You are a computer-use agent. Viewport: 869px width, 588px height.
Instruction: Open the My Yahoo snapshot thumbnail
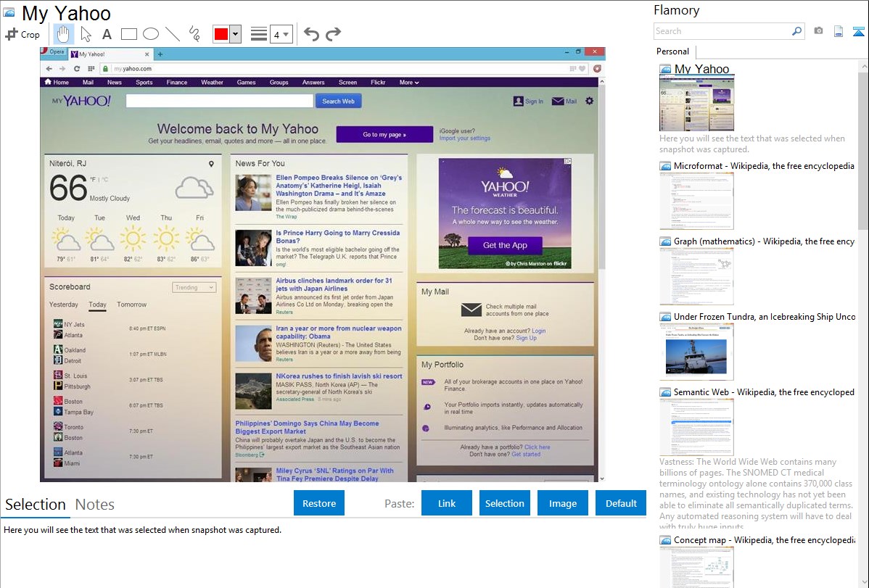tap(696, 103)
